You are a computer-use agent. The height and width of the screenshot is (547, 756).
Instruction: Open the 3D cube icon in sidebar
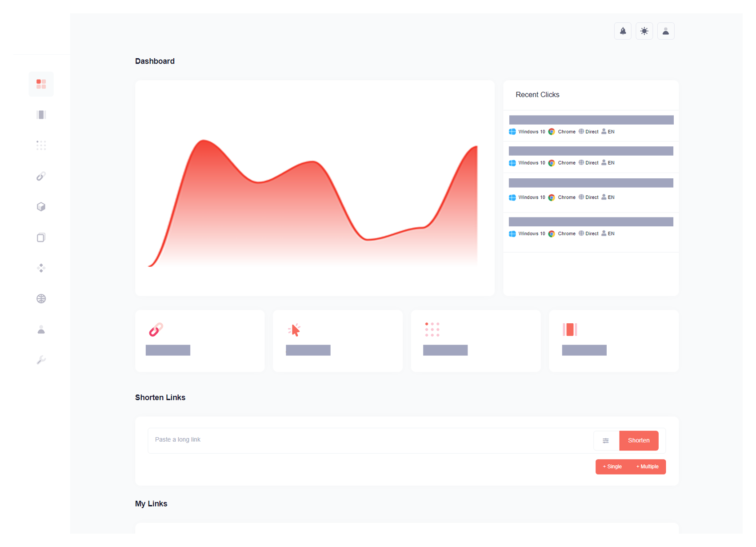(41, 207)
